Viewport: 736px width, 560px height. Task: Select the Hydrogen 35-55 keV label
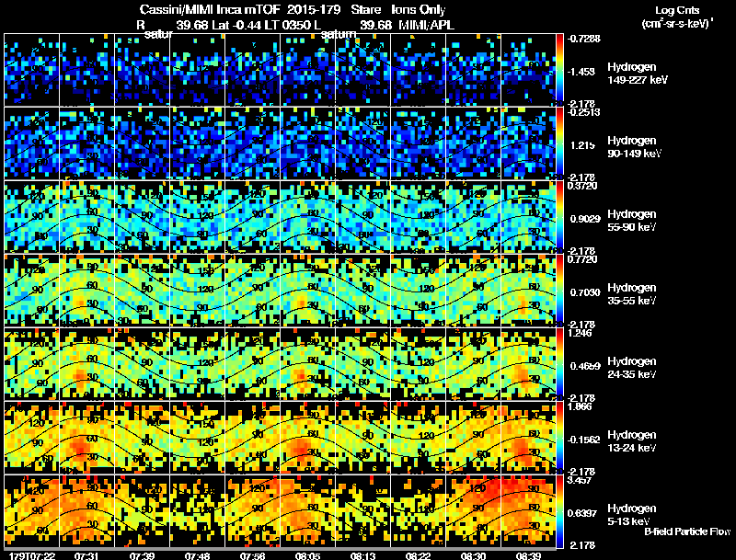[x=632, y=294]
